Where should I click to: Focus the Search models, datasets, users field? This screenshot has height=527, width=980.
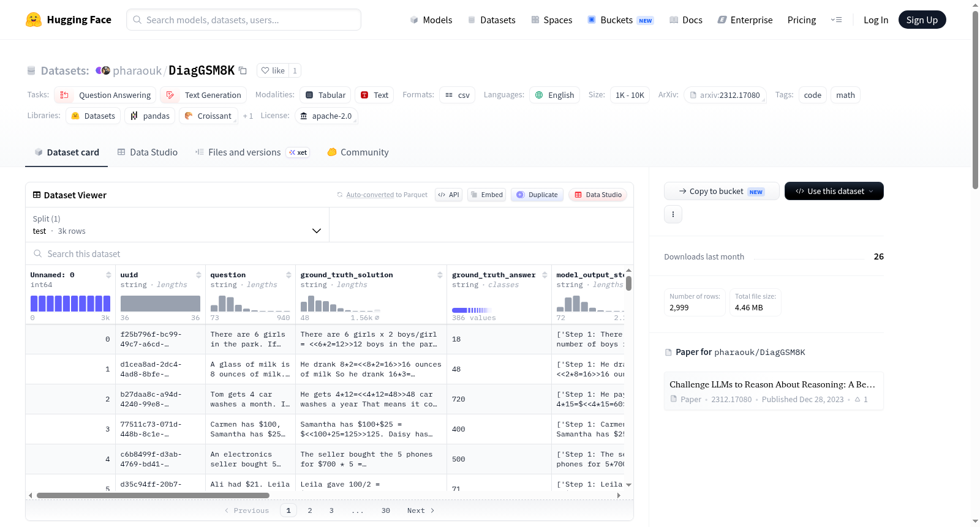tap(244, 20)
